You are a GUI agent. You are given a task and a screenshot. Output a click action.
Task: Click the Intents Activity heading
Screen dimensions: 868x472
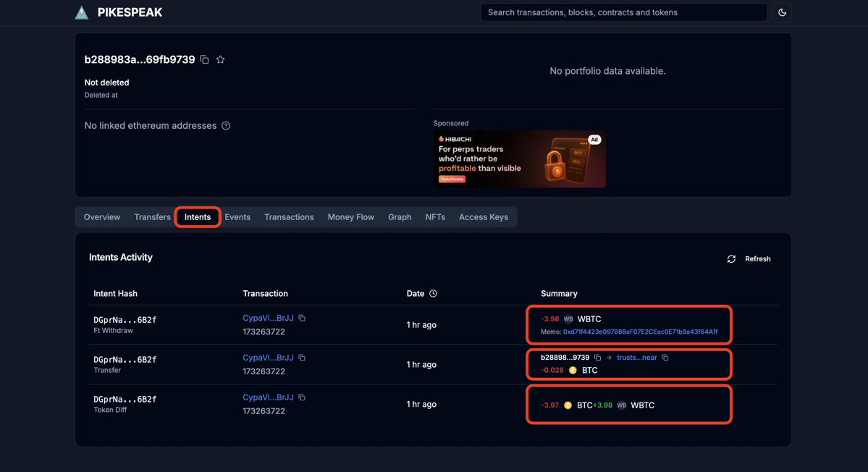[121, 257]
